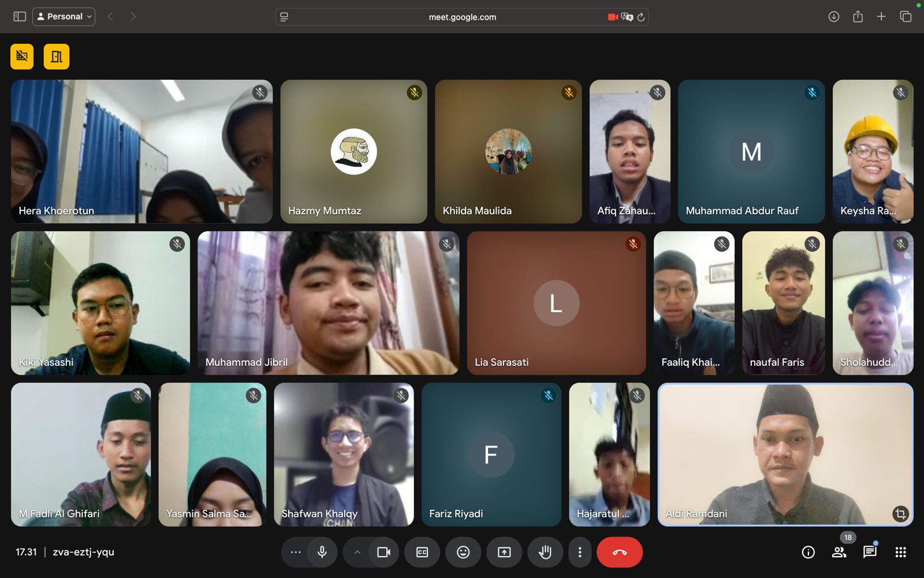The image size is (924, 578).
Task: Enable closed captions in the call
Action: [x=422, y=552]
